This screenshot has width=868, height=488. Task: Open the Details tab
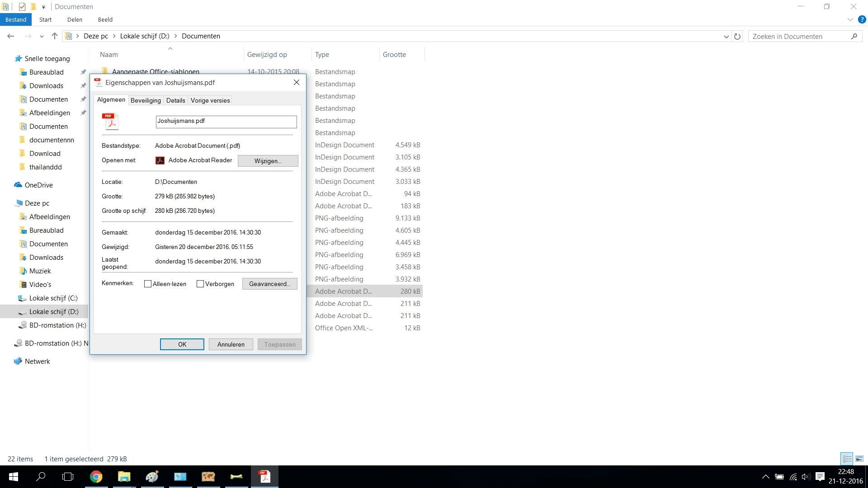click(x=175, y=100)
